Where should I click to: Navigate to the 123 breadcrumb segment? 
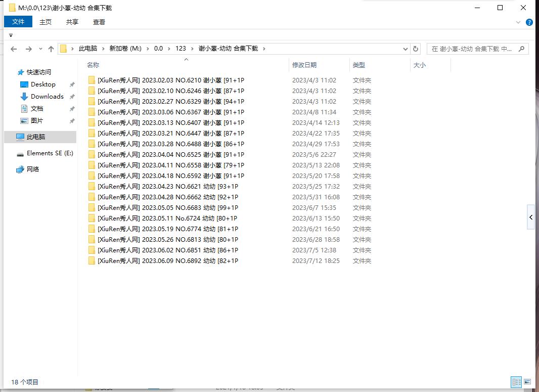(x=181, y=49)
